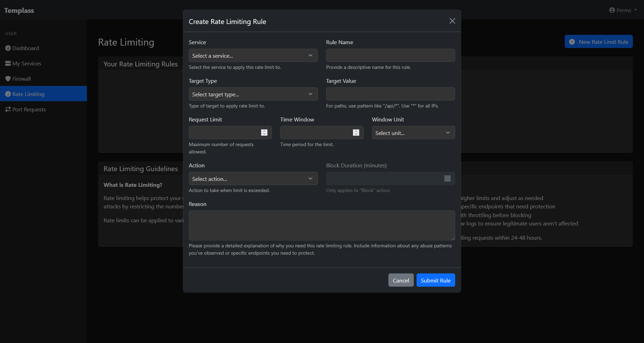Click the Dashboard gauge icon in sidebar

pos(8,48)
